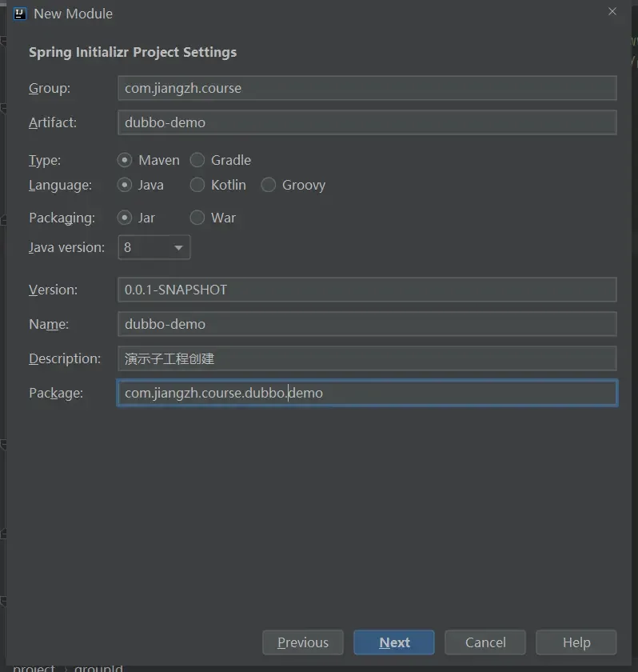Click the groupId breadcrumb at the bottom
Image resolution: width=638 pixels, height=672 pixels.
[x=98, y=667]
